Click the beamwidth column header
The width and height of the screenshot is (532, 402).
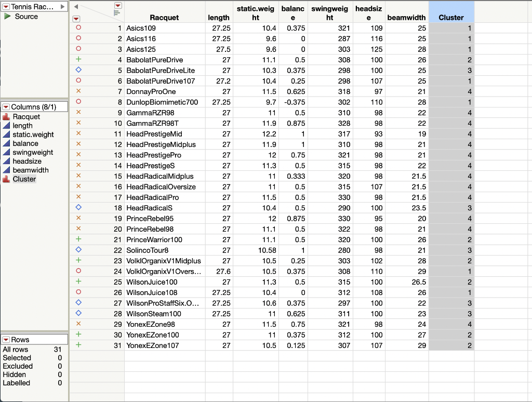pyautogui.click(x=406, y=12)
